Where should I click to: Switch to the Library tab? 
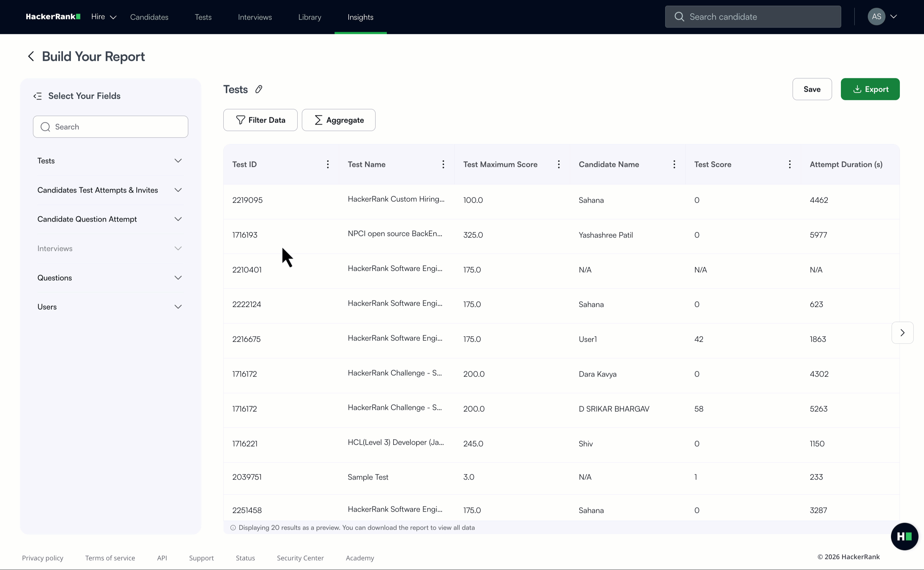[310, 17]
